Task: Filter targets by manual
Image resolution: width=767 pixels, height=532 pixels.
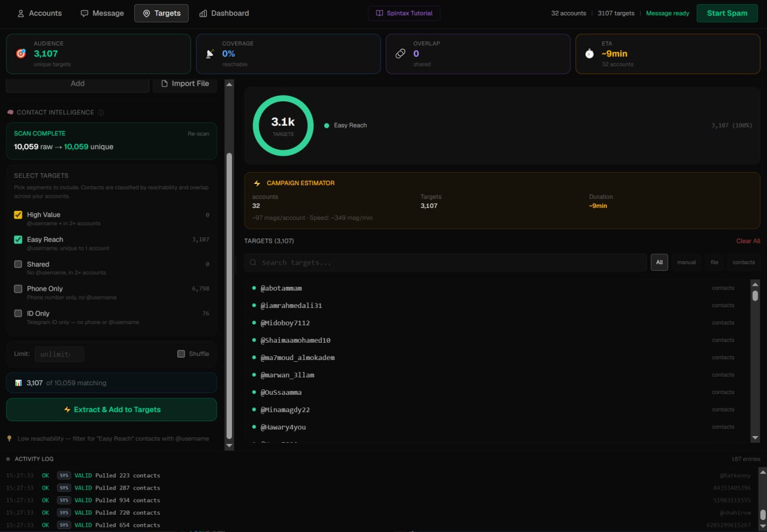Action: tap(687, 262)
